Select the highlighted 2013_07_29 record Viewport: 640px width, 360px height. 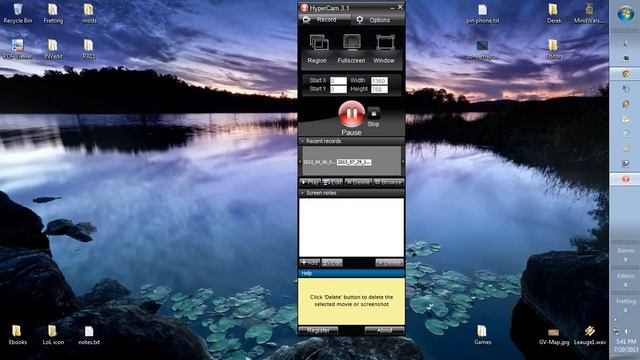click(x=354, y=162)
